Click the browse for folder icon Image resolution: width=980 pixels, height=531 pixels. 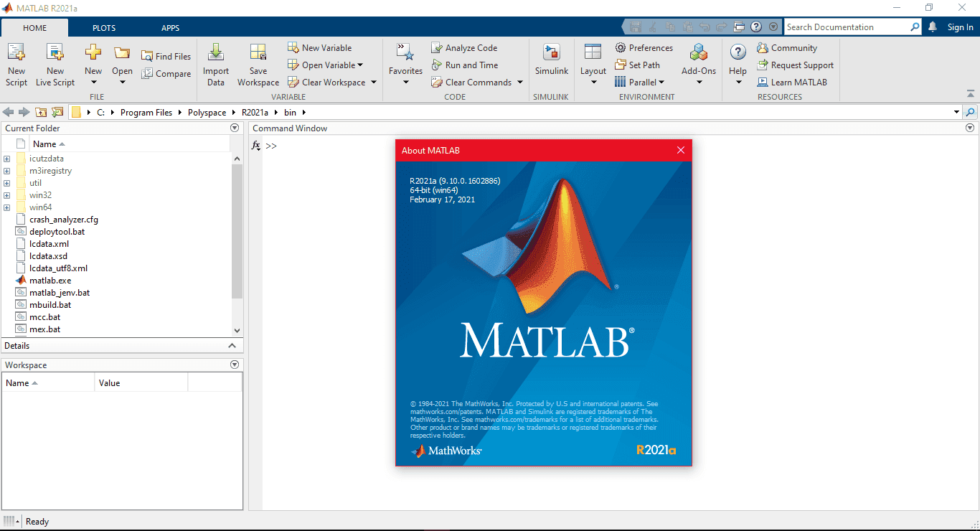tap(57, 112)
